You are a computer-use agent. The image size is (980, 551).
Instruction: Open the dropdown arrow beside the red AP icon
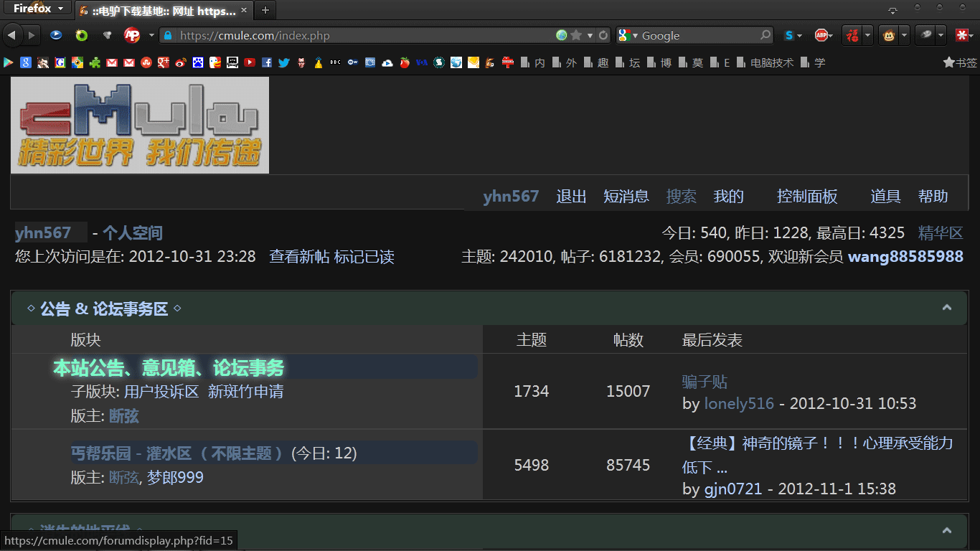(x=151, y=35)
